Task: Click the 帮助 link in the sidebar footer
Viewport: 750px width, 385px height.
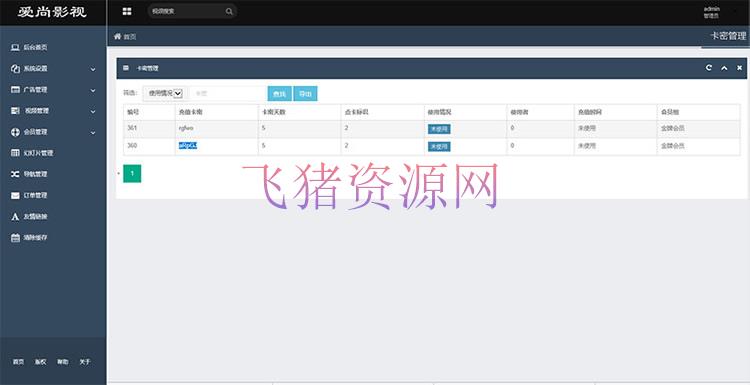Action: point(63,362)
